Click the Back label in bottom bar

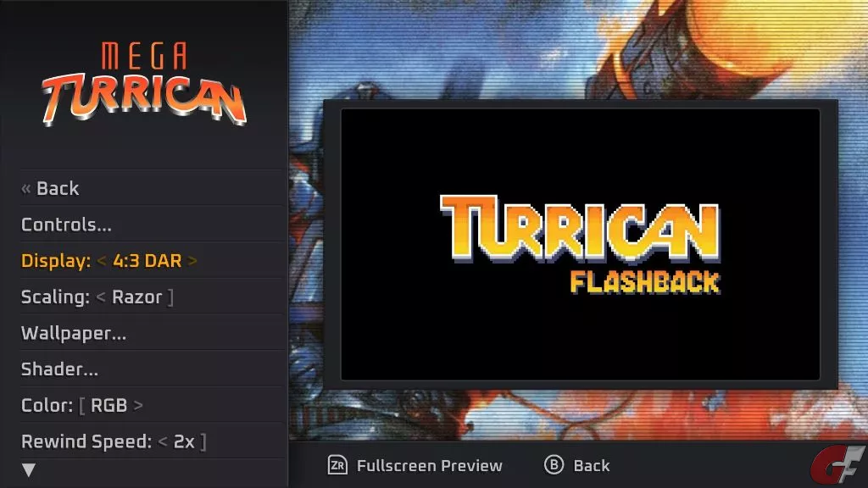[x=591, y=466]
